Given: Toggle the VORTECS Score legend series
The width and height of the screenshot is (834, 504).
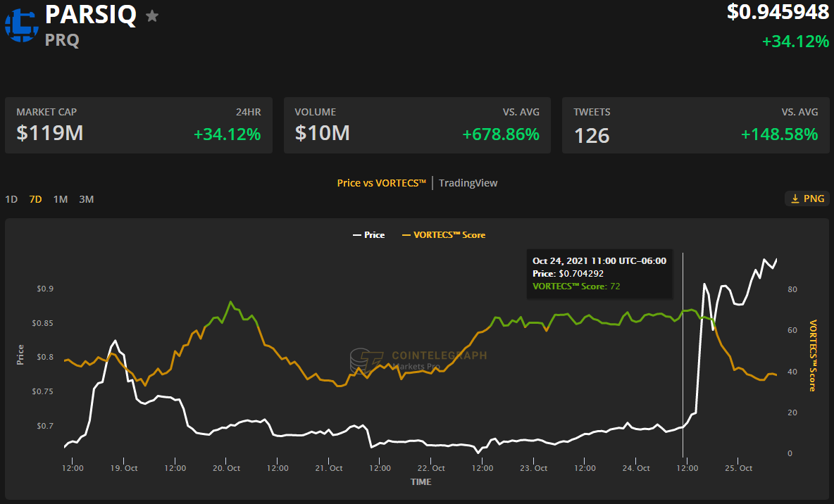Looking at the screenshot, I should pyautogui.click(x=443, y=235).
